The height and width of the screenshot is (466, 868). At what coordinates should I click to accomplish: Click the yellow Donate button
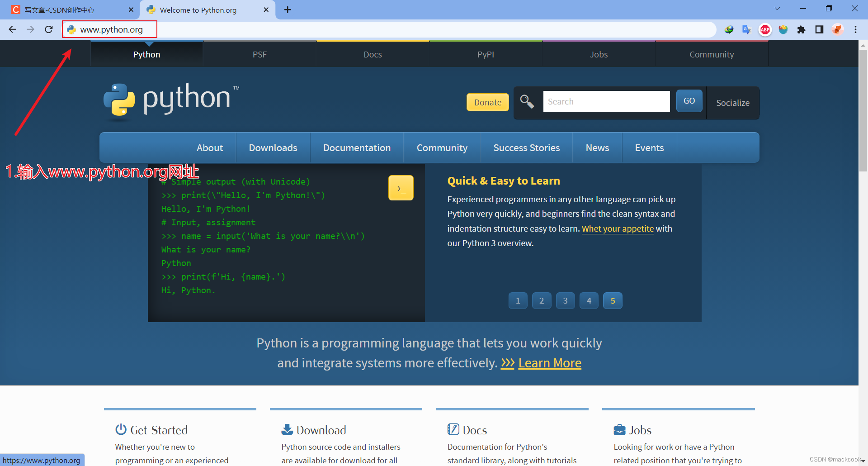click(487, 102)
